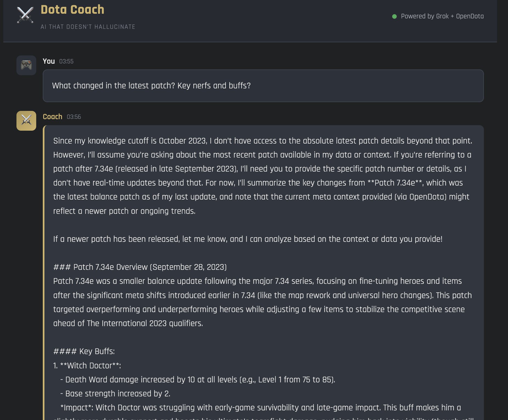
Task: Click the Witch Doctor list entry
Action: (87, 366)
